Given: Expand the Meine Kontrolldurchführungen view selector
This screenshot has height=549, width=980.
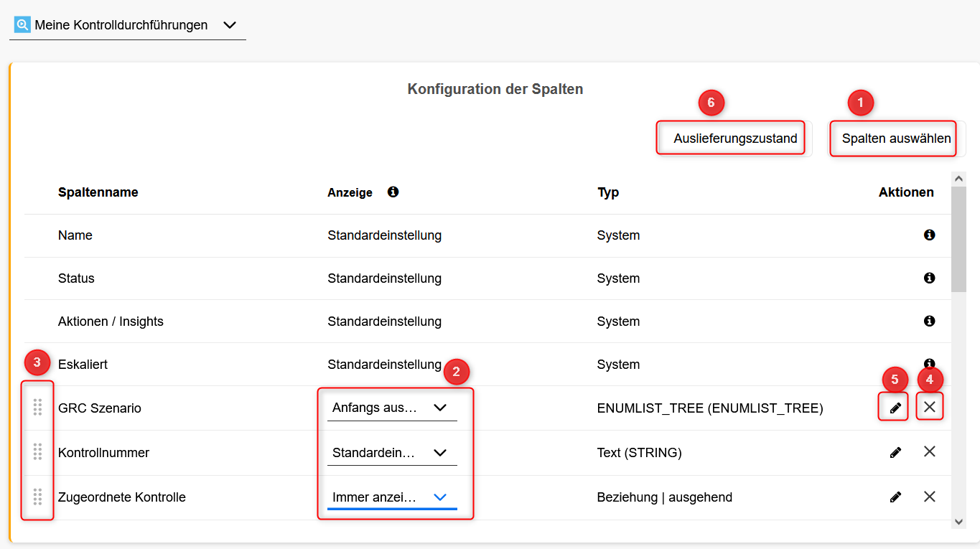Looking at the screenshot, I should tap(229, 24).
